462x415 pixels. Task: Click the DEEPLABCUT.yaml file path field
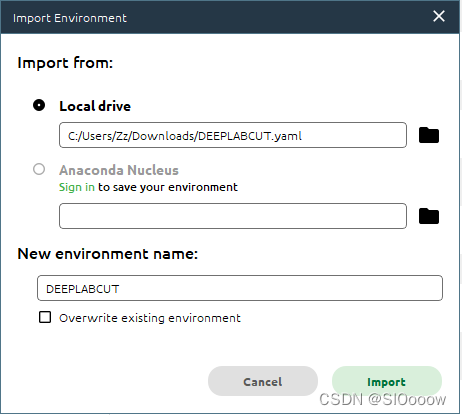(x=233, y=135)
